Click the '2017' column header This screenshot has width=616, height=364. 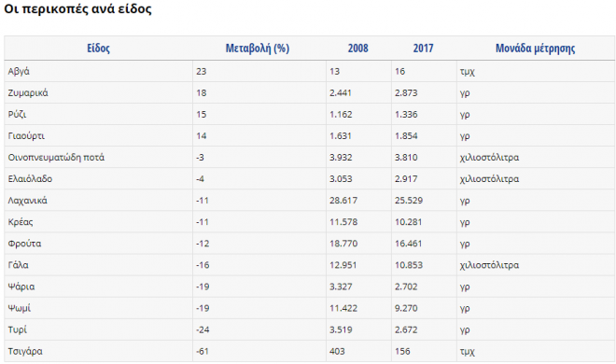coord(423,49)
